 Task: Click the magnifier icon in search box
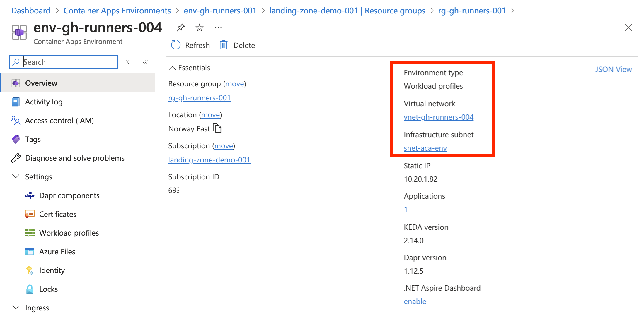click(x=16, y=62)
